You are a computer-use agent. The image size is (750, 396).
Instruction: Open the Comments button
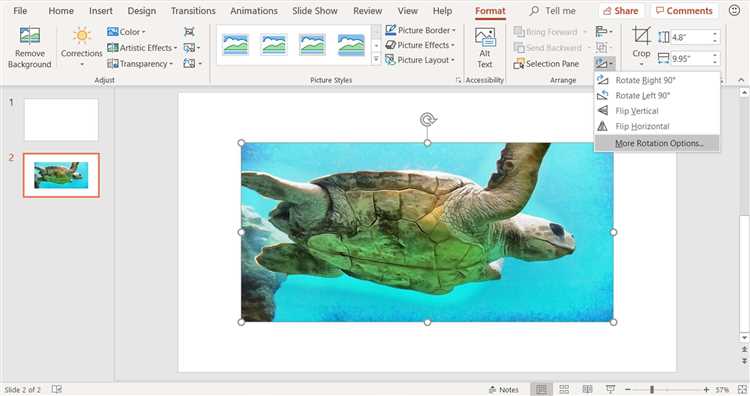(684, 11)
